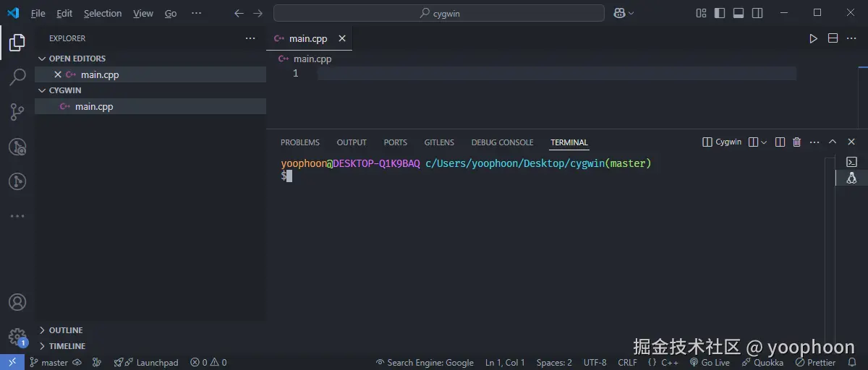Synchronize changes cloud icon in status bar
Screen dimensions: 868x370
coord(77,362)
